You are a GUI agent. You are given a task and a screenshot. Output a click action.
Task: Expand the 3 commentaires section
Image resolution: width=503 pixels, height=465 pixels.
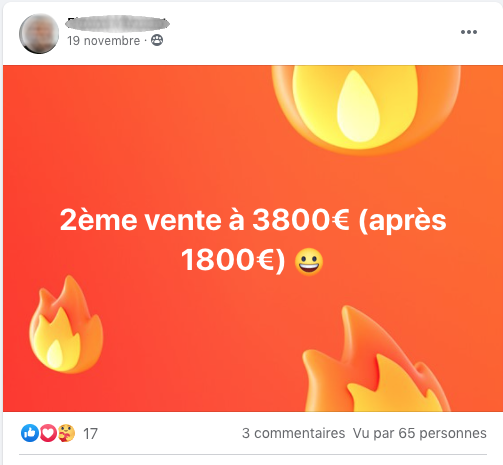(x=293, y=433)
